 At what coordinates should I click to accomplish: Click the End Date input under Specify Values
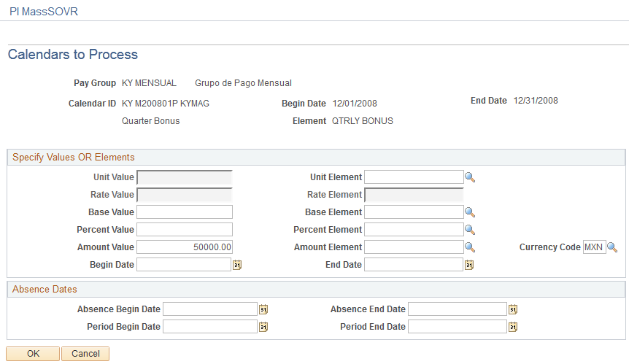click(414, 265)
